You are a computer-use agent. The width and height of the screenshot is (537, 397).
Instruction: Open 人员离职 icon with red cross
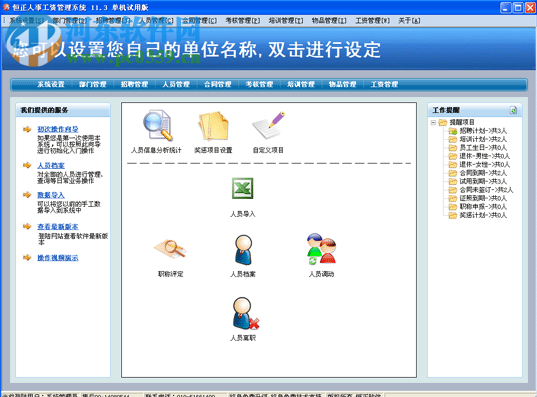tap(245, 313)
